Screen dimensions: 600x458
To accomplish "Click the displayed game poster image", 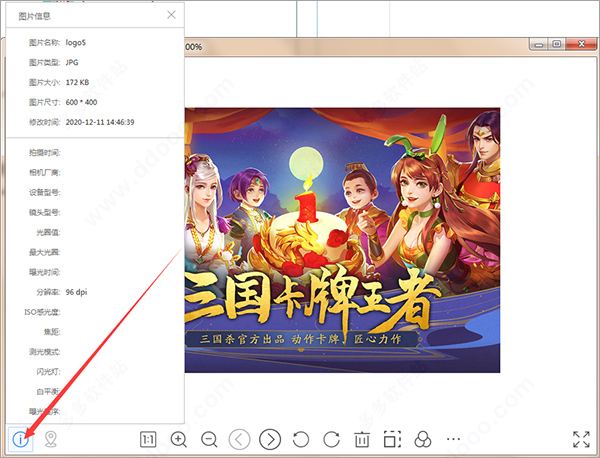I will (x=342, y=240).
